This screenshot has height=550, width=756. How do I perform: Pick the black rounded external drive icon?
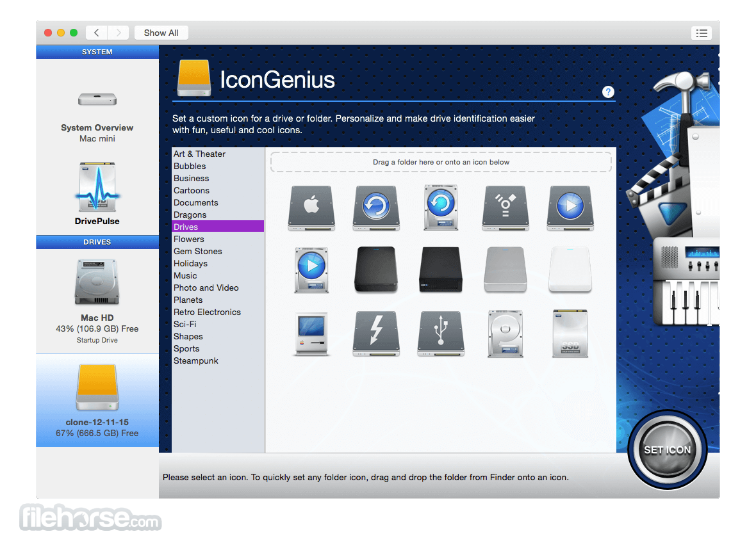pos(376,270)
